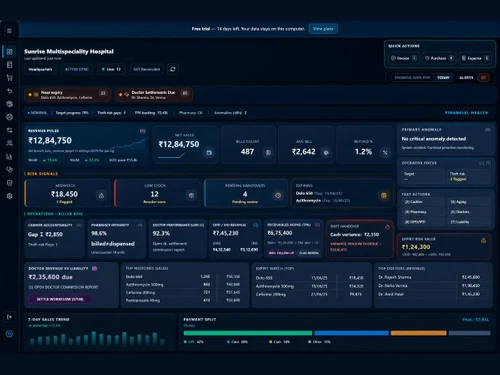The height and width of the screenshot is (375, 500).
Task: Click the purple icon beside Doctor Revenue vs Liability
Action: 94,268
